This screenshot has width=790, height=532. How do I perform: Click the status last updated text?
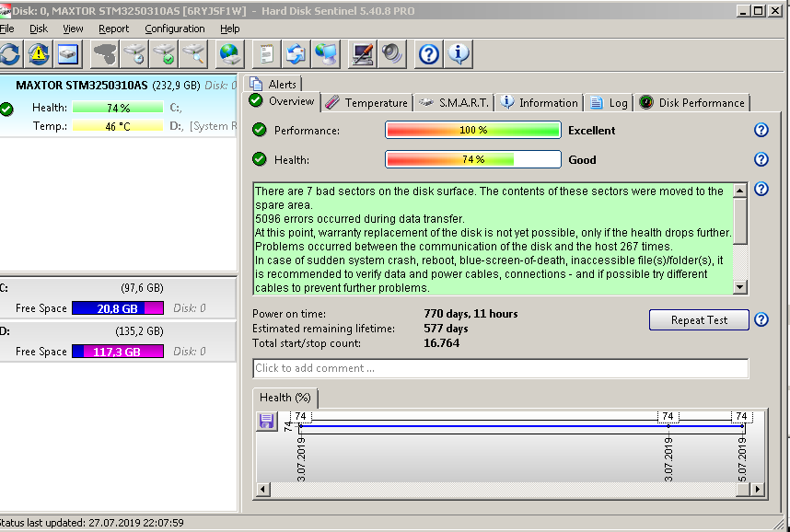click(x=92, y=523)
